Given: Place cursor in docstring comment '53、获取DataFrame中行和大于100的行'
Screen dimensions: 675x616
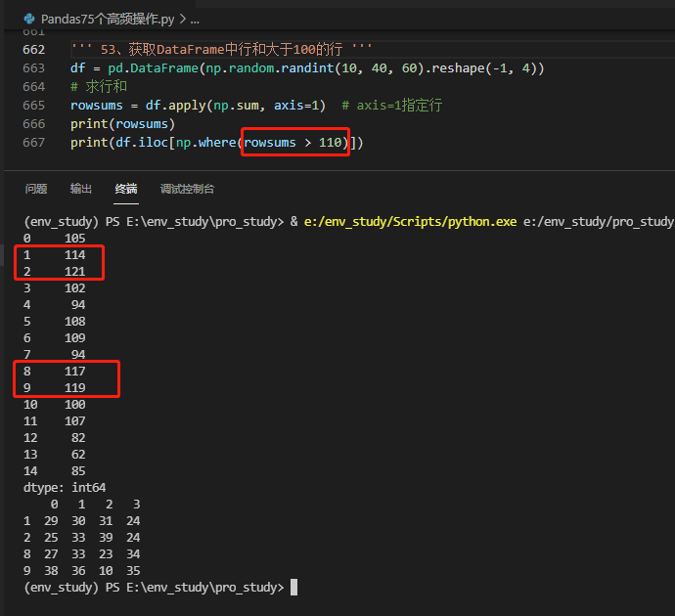Looking at the screenshot, I should pyautogui.click(x=221, y=50).
